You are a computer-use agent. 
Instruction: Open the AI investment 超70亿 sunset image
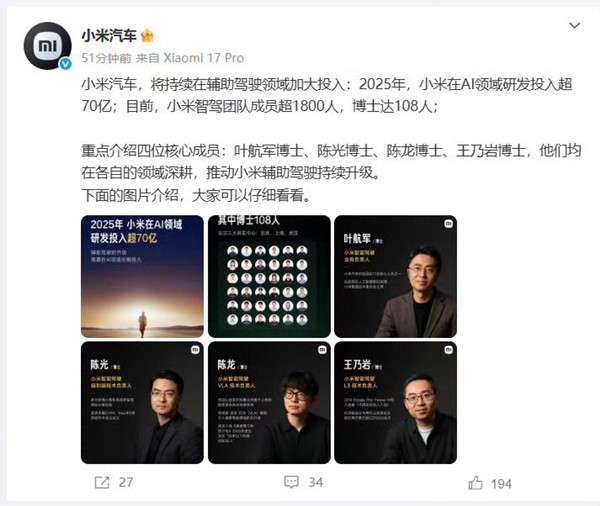click(142, 276)
